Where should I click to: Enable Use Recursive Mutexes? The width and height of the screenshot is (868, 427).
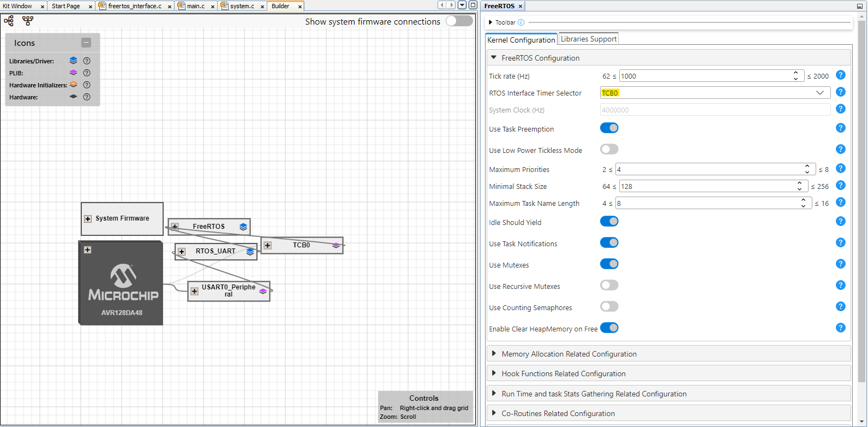point(609,285)
